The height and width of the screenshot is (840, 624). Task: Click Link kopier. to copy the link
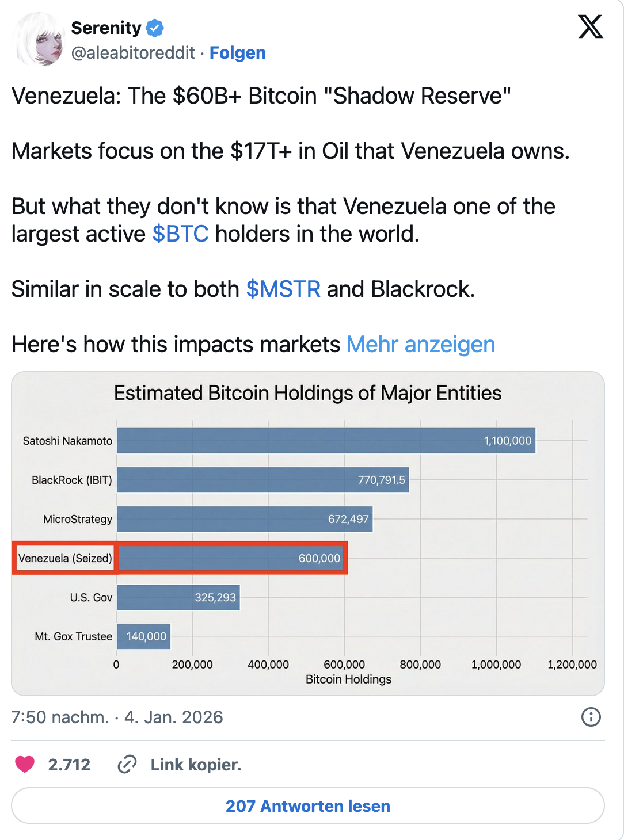pyautogui.click(x=195, y=765)
